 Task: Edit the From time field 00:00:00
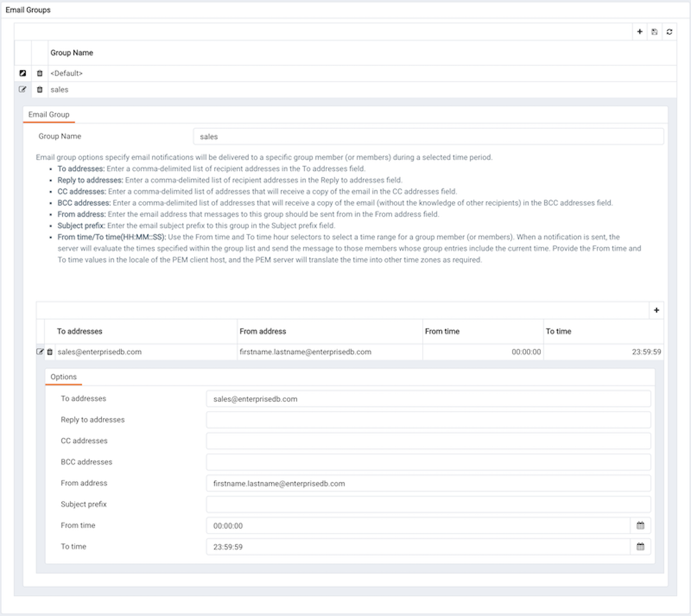tap(418, 525)
